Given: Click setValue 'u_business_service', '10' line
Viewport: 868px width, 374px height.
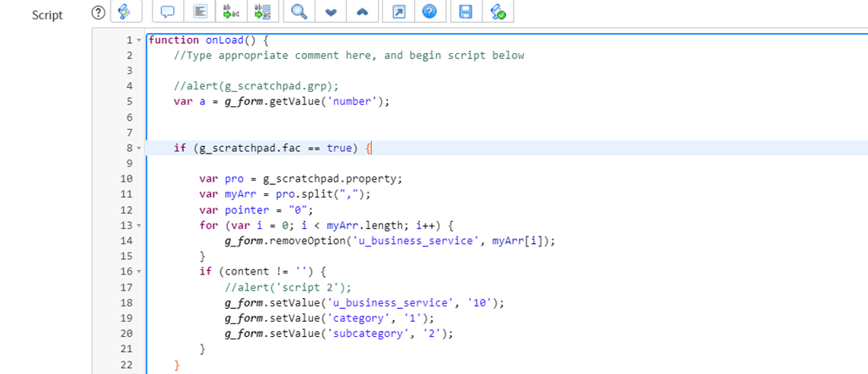Looking at the screenshot, I should coord(364,303).
